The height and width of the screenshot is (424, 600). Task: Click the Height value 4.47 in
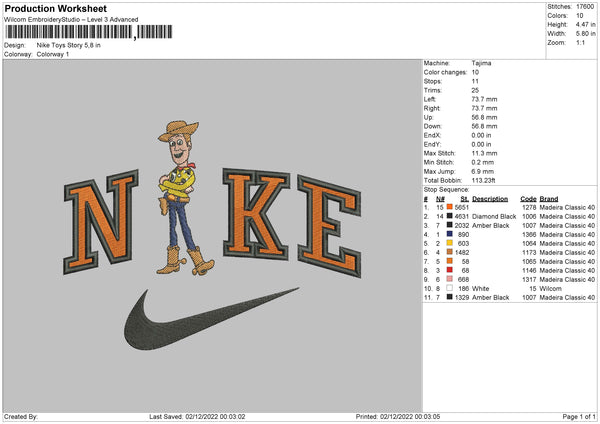(x=585, y=24)
